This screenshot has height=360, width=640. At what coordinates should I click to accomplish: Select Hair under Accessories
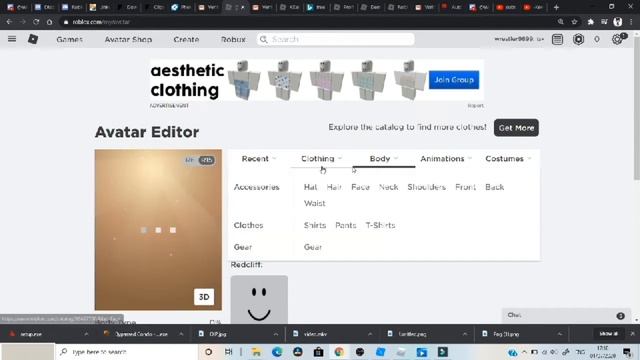pyautogui.click(x=334, y=187)
